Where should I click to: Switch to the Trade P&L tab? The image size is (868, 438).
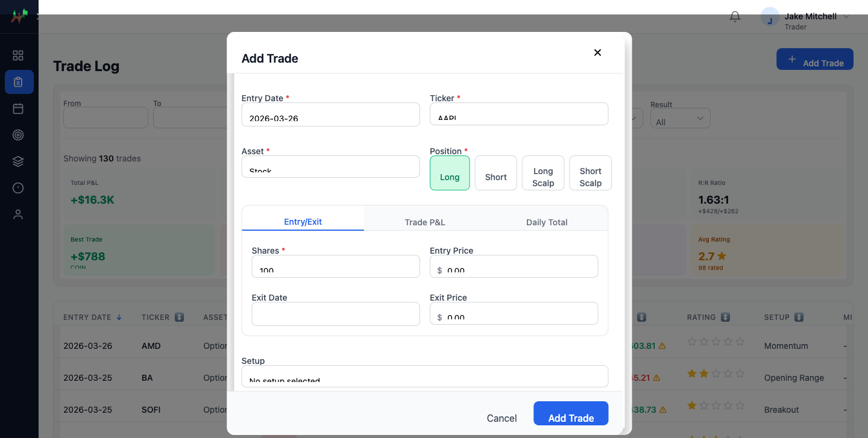424,222
